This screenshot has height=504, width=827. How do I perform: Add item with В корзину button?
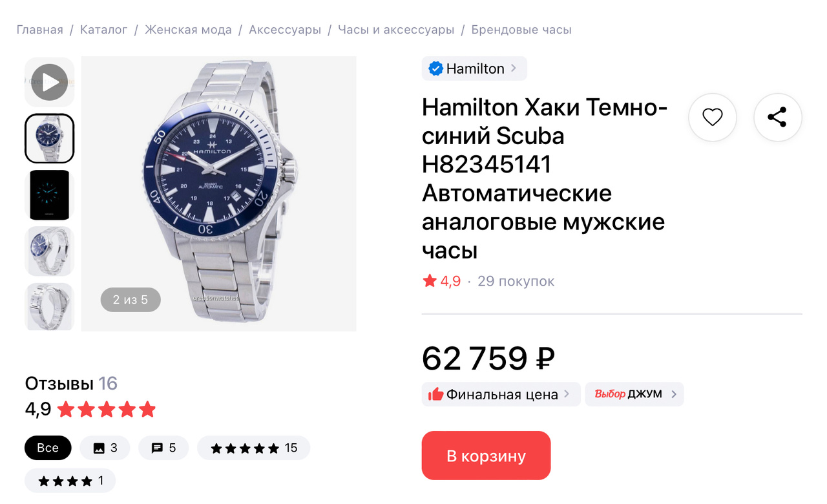point(487,456)
